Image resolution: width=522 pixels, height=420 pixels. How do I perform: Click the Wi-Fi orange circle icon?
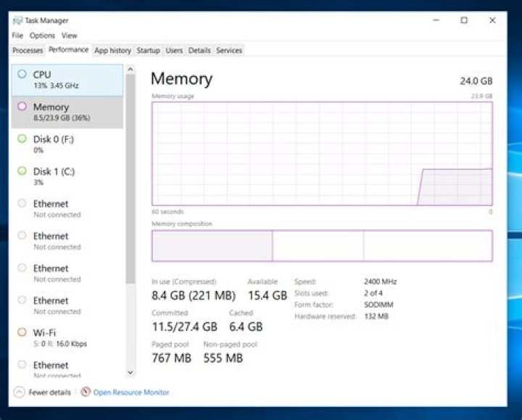(22, 332)
